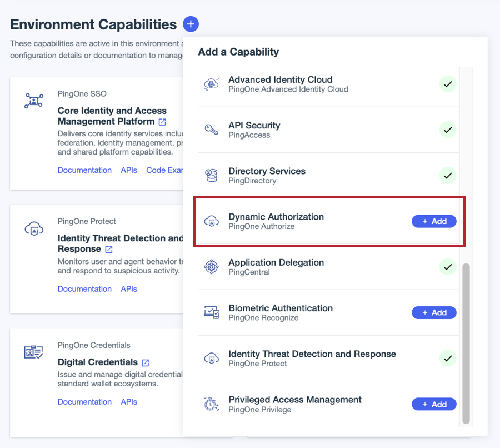
Task: Select Core Identity and Access Management Platform heading
Action: (x=112, y=116)
